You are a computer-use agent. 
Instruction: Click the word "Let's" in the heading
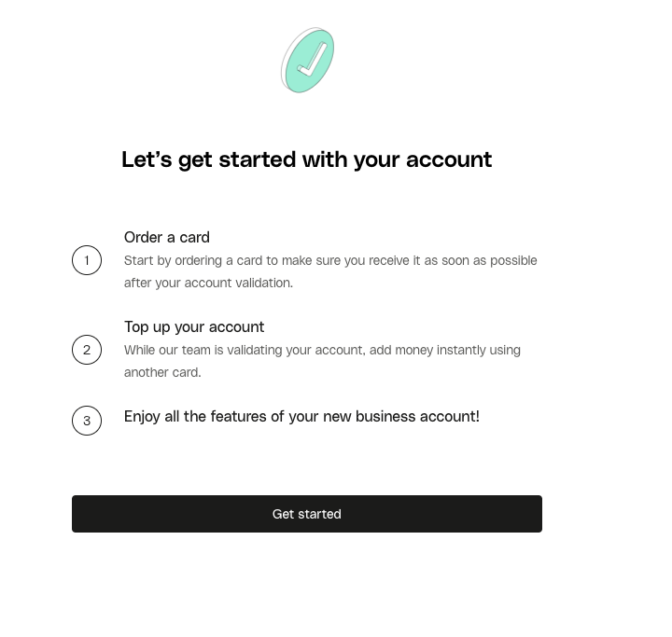coord(147,159)
